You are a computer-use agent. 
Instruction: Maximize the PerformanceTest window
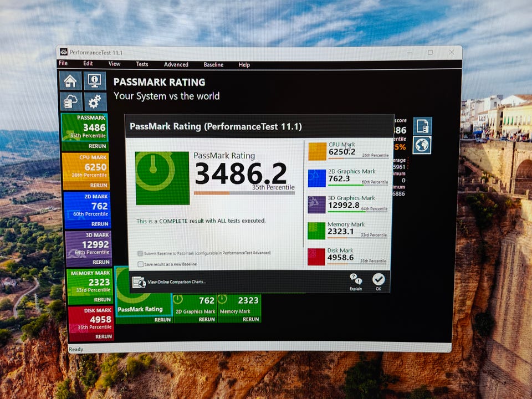tap(430, 52)
